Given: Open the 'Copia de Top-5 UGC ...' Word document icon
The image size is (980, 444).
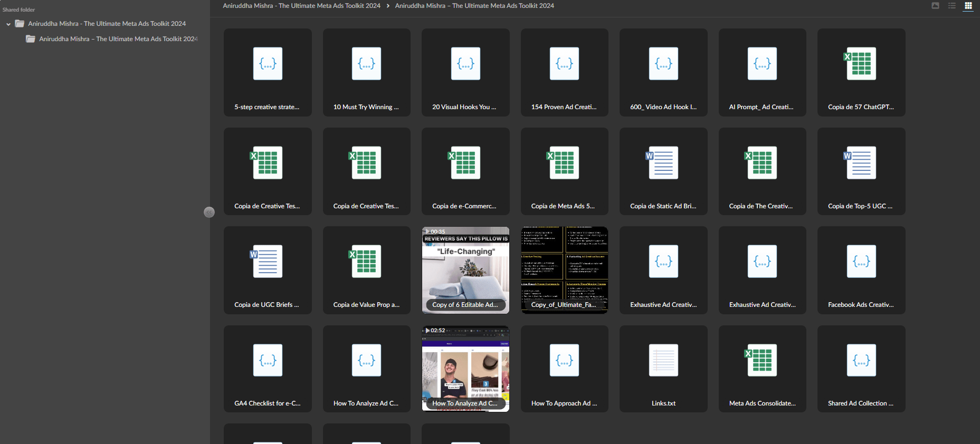Looking at the screenshot, I should [860, 163].
